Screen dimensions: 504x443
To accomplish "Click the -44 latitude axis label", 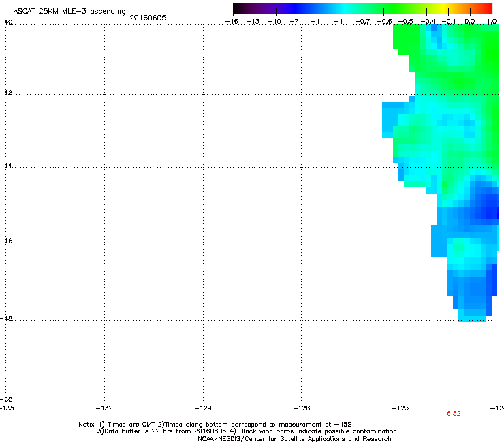I will (x=6, y=166).
